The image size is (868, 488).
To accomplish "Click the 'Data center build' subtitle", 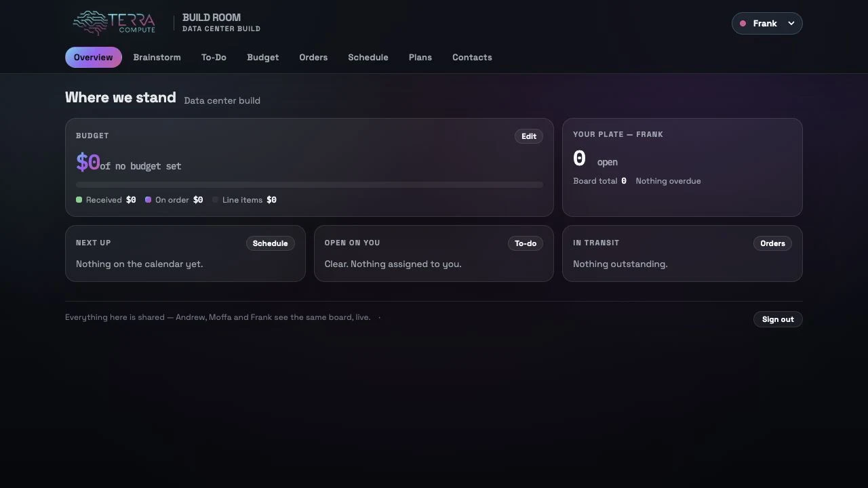I will [x=222, y=100].
